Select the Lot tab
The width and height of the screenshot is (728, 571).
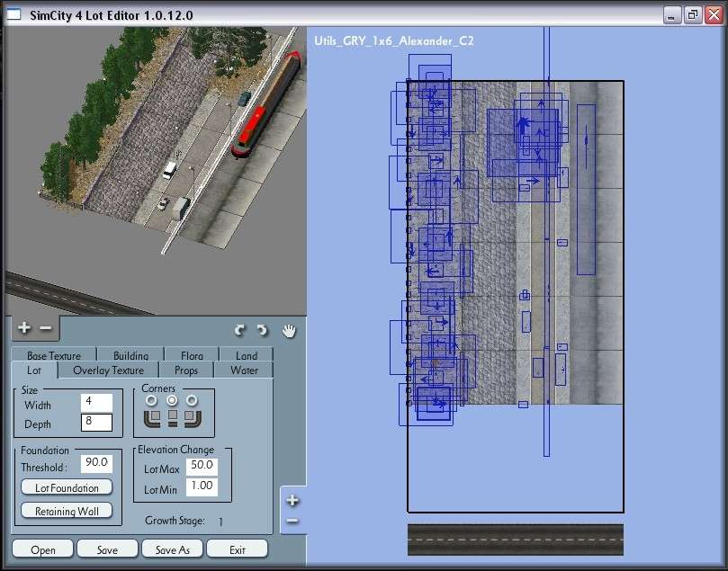[34, 370]
